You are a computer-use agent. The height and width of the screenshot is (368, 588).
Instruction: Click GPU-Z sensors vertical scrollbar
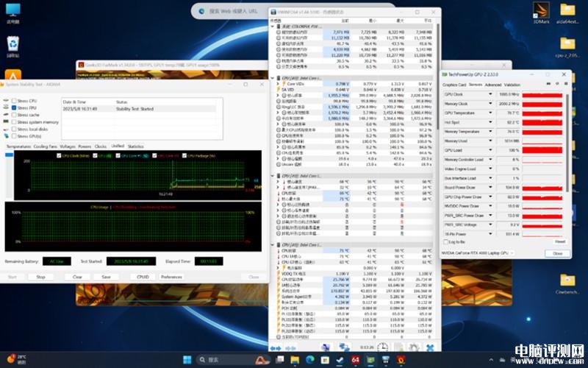click(x=568, y=143)
